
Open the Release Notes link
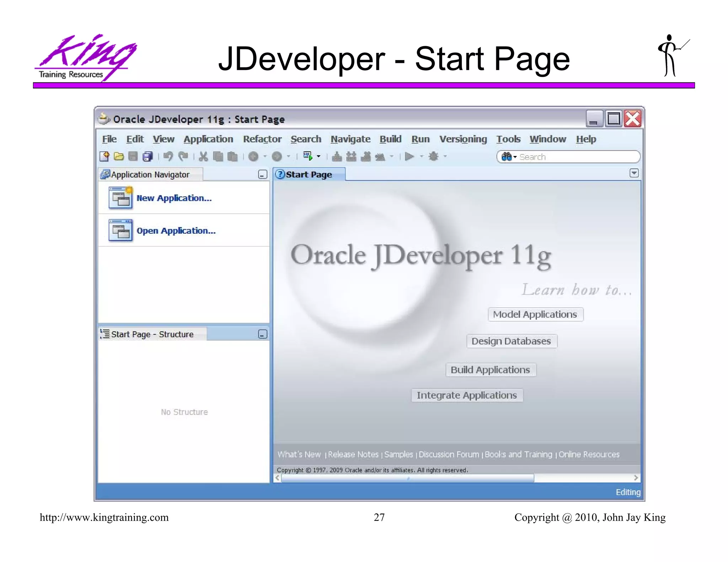(353, 454)
